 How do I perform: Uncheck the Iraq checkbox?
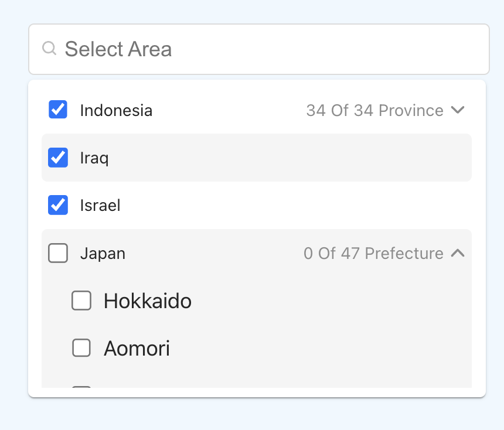click(x=58, y=158)
